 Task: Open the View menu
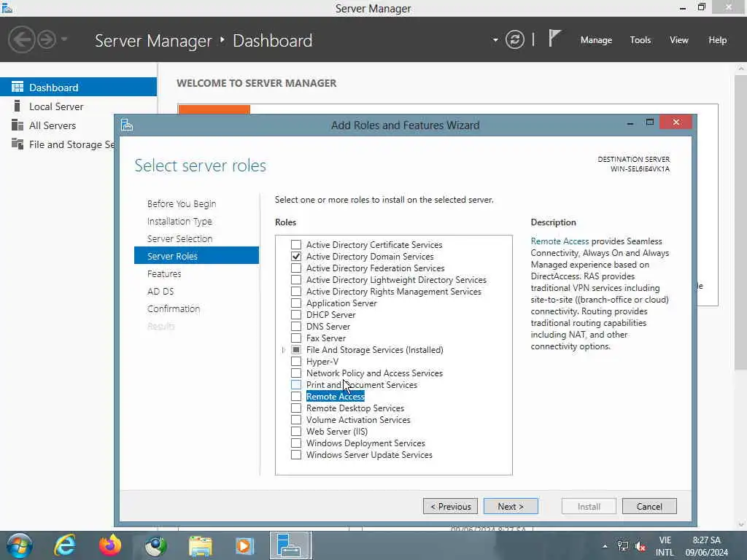click(678, 40)
